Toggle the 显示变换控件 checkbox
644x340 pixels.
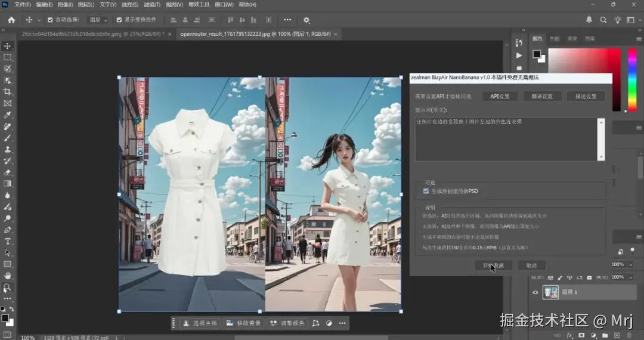(119, 20)
